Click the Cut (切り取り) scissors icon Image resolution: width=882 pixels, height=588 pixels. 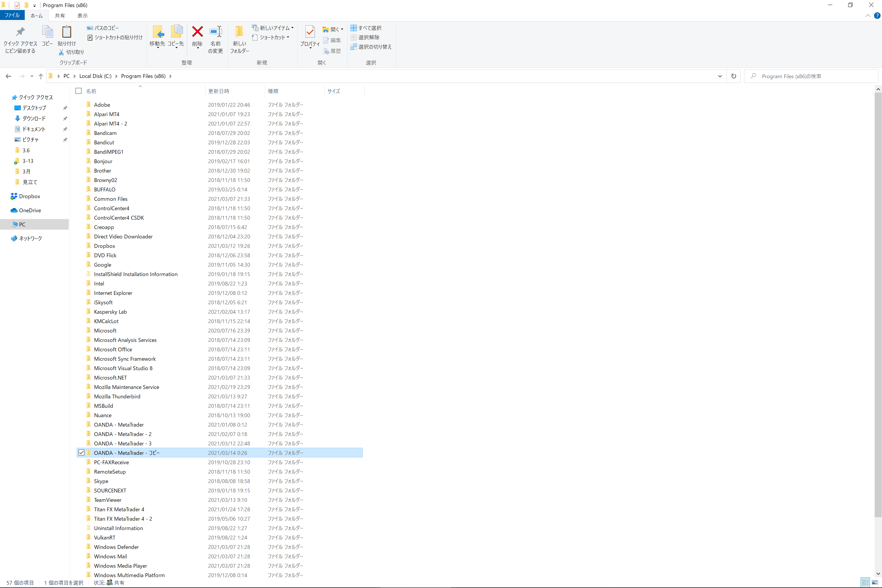(61, 52)
